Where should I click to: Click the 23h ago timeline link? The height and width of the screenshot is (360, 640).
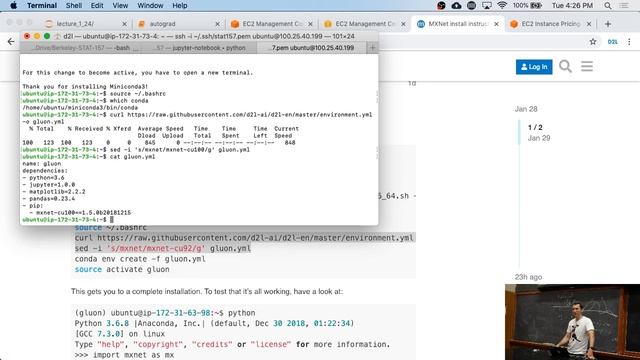tap(528, 277)
